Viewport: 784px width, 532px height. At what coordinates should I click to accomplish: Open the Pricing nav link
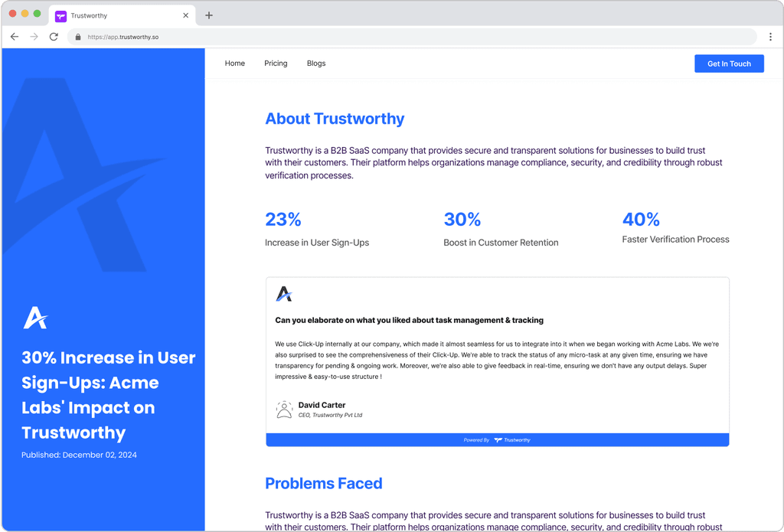click(x=276, y=64)
